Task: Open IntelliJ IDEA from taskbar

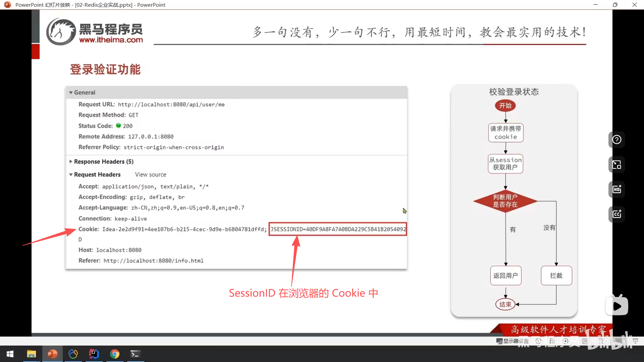Action: pos(94,354)
